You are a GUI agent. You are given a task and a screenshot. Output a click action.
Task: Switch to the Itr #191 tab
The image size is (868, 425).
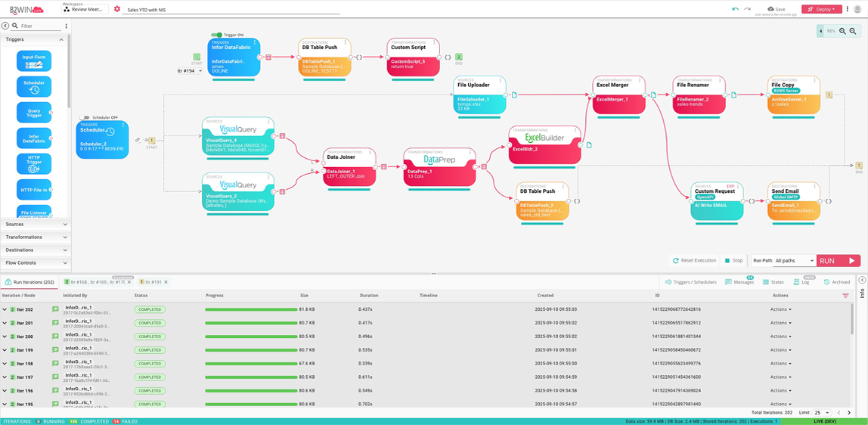point(153,282)
